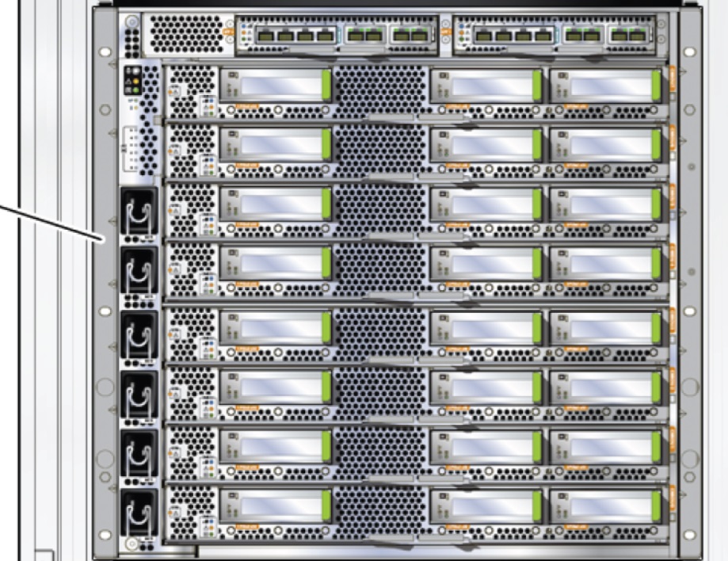The height and width of the screenshot is (561, 728).
Task: Click the bottommost AC power inlet
Action: [x=139, y=513]
